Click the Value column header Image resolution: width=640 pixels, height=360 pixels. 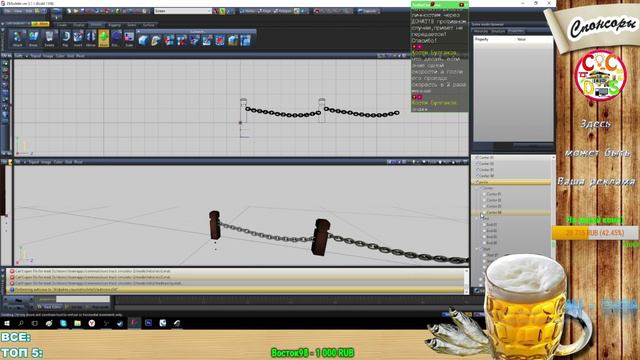(521, 39)
